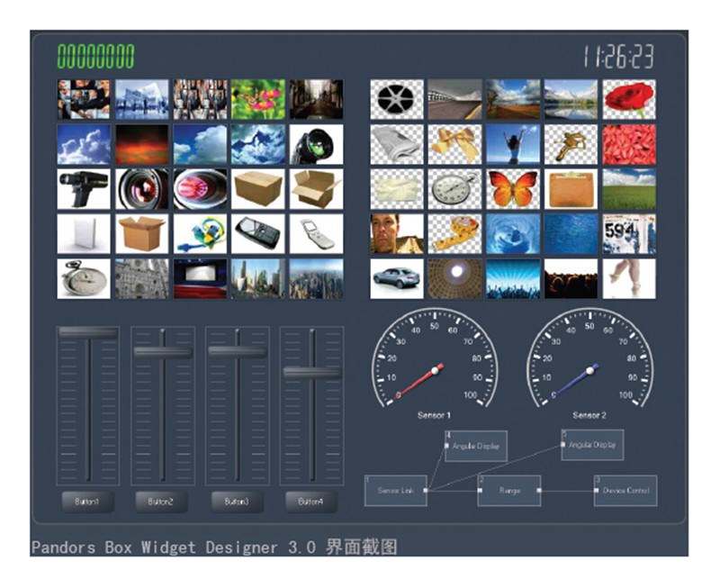Trigger Button2 below the second fader
This screenshot has width=720, height=588.
pos(162,502)
